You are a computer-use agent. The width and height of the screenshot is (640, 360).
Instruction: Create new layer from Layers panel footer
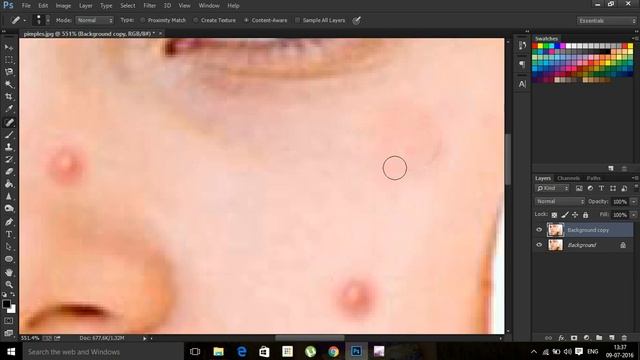click(x=611, y=338)
